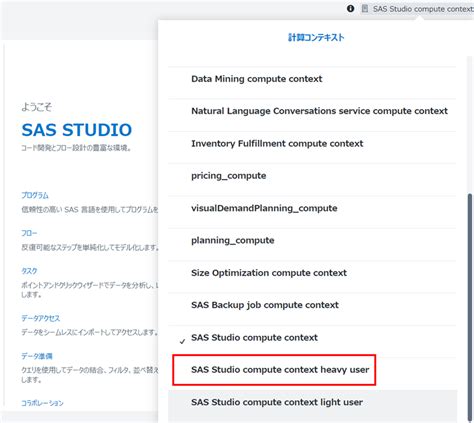Viewport: 474px width, 423px height.
Task: Click the compute context server icon
Action: click(365, 9)
